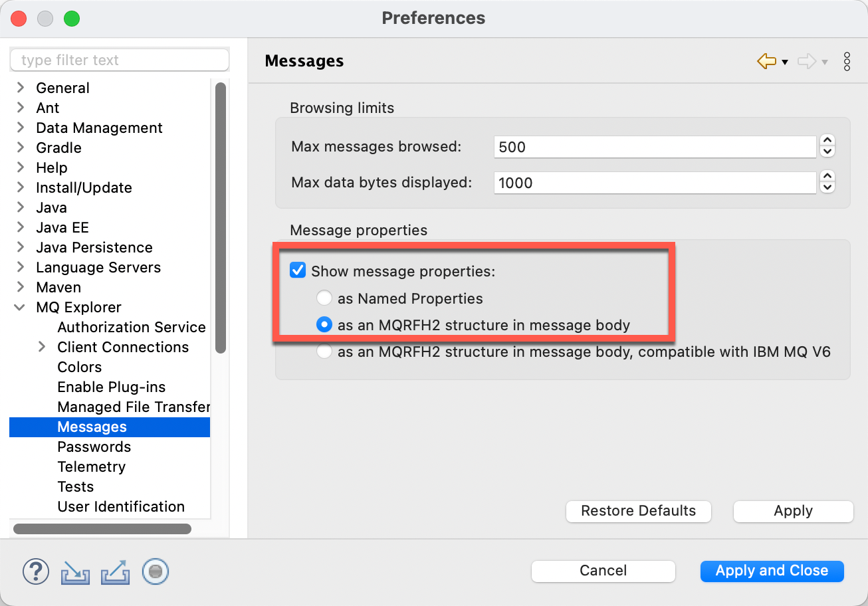Click the type filter text field
The width and height of the screenshot is (868, 606).
coord(119,60)
